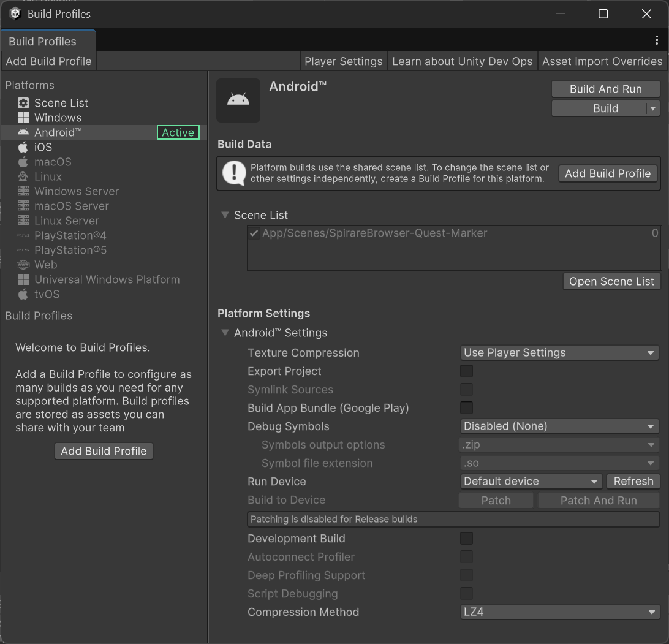Toggle the Symlink Sources checkbox
The image size is (669, 644).
click(x=466, y=389)
